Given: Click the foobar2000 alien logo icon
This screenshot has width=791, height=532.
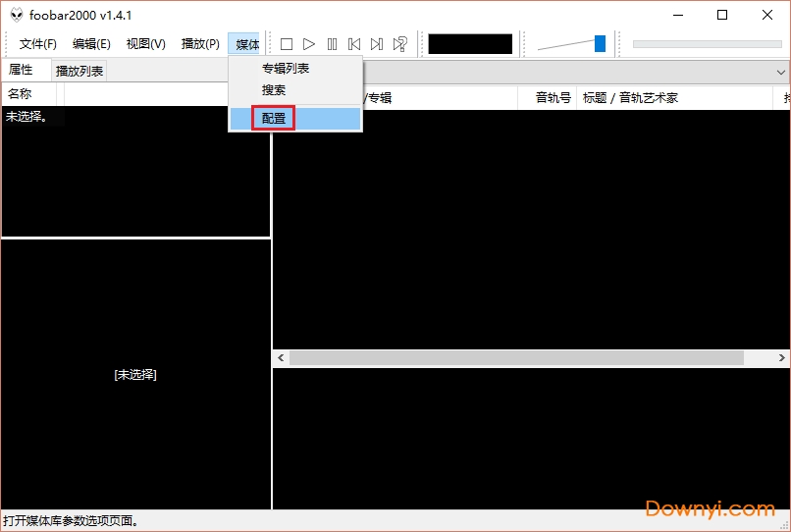Looking at the screenshot, I should point(17,15).
